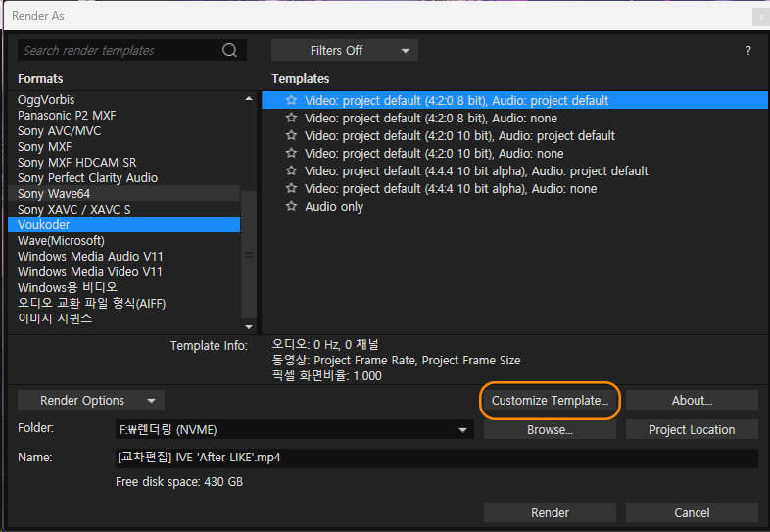The width and height of the screenshot is (770, 532).
Task: Star the 4:4:4 10 bit alpha project default audio template
Action: (x=291, y=170)
